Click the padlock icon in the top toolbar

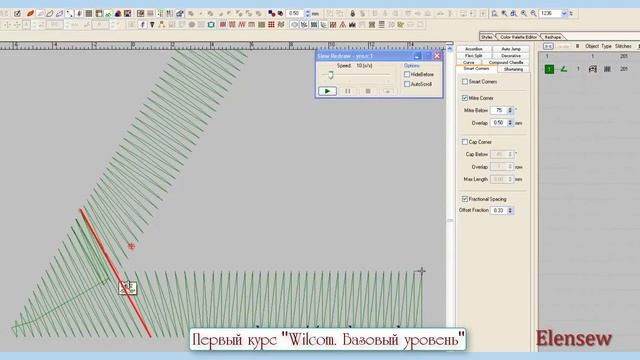[x=353, y=13]
